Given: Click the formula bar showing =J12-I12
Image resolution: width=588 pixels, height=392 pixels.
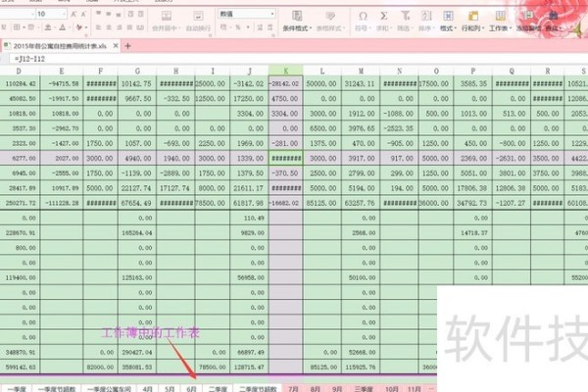Looking at the screenshot, I should [x=300, y=59].
